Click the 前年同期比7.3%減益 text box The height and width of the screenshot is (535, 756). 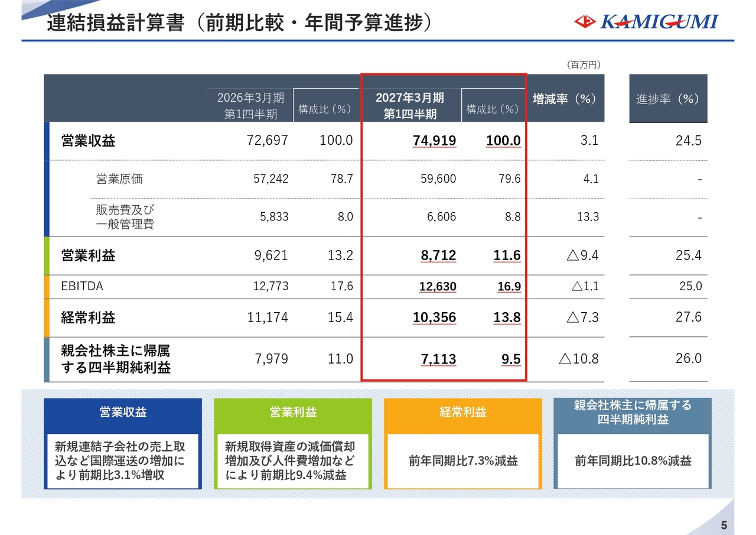point(463,461)
